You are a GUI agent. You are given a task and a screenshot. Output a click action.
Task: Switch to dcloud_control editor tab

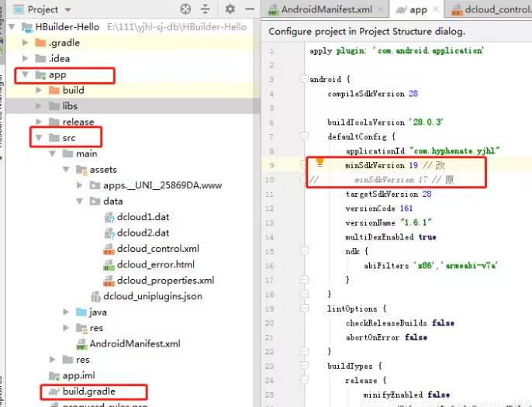[x=492, y=9]
